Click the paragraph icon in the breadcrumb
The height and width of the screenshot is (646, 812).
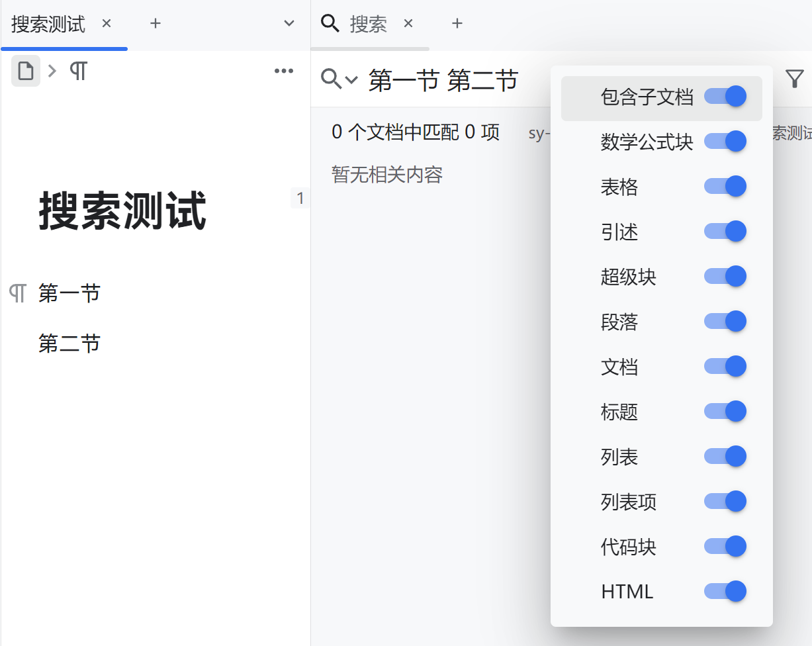point(79,71)
